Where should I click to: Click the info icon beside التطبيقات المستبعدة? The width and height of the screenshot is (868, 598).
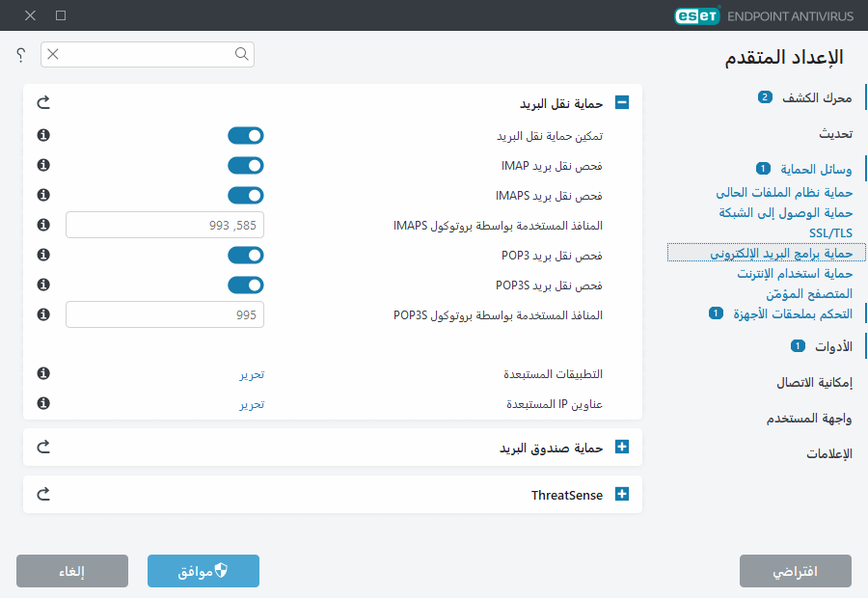point(41,373)
